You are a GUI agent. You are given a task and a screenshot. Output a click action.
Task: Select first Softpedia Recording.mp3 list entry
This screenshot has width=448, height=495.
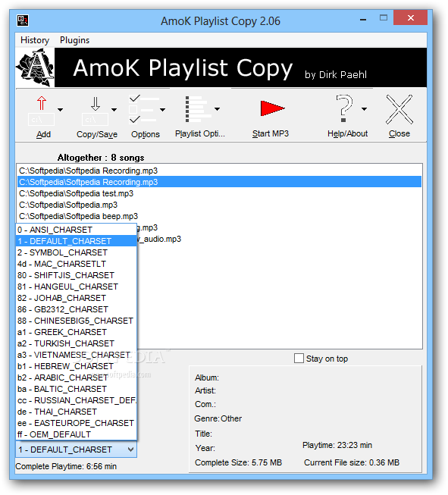pyautogui.click(x=219, y=171)
